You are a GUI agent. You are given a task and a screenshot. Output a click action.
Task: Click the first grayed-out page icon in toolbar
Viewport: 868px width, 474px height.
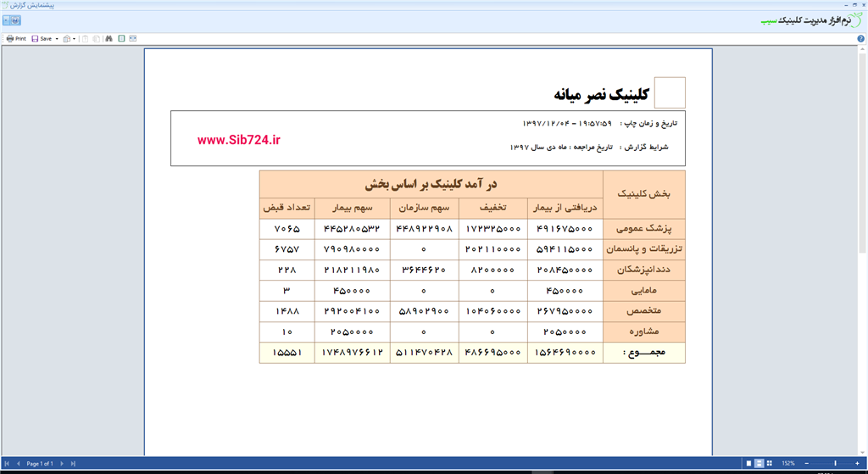point(86,39)
